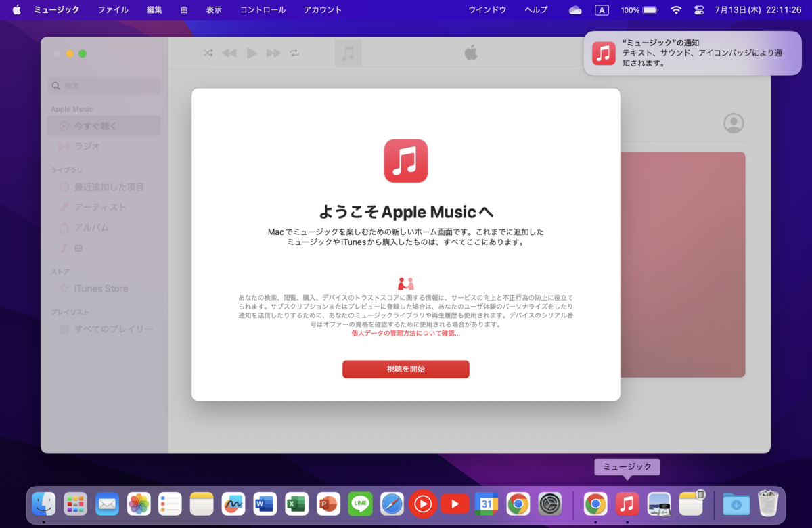Open the 表示 menu
This screenshot has width=812, height=528.
[214, 9]
